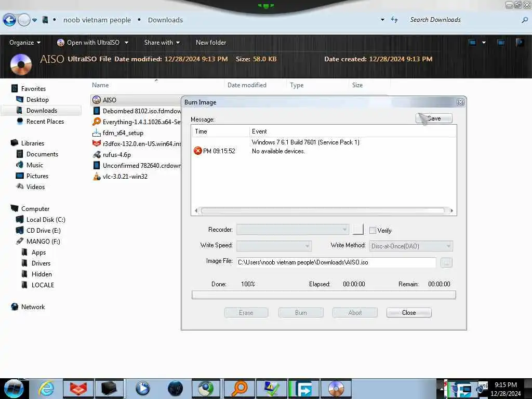Enable the Verify checkbox
532x399 pixels.
(373, 230)
